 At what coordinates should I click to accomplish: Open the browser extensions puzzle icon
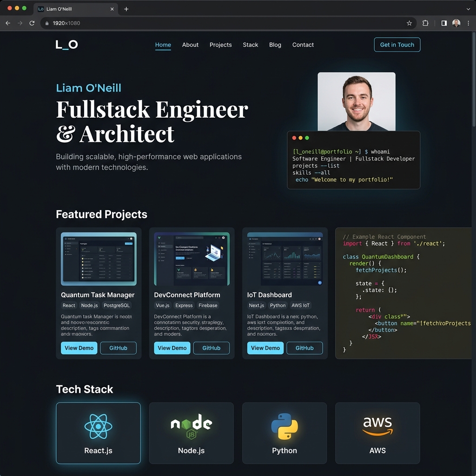425,23
